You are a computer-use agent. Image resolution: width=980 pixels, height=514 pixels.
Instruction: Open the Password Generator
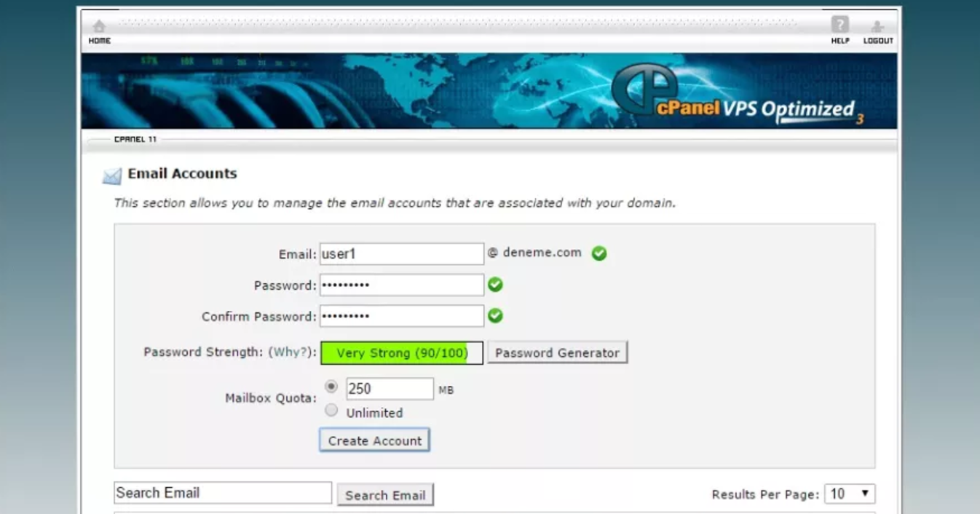(557, 352)
